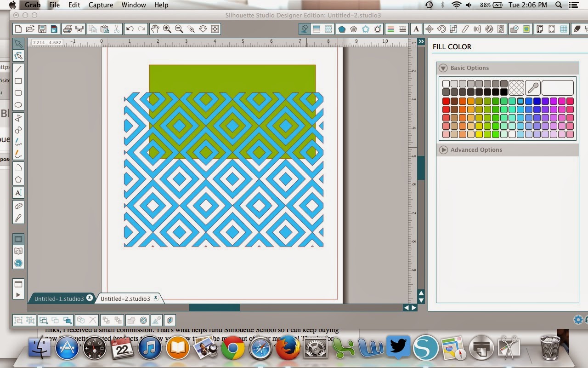Activate the eyedropper fill picker
588x368 pixels.
coord(532,87)
